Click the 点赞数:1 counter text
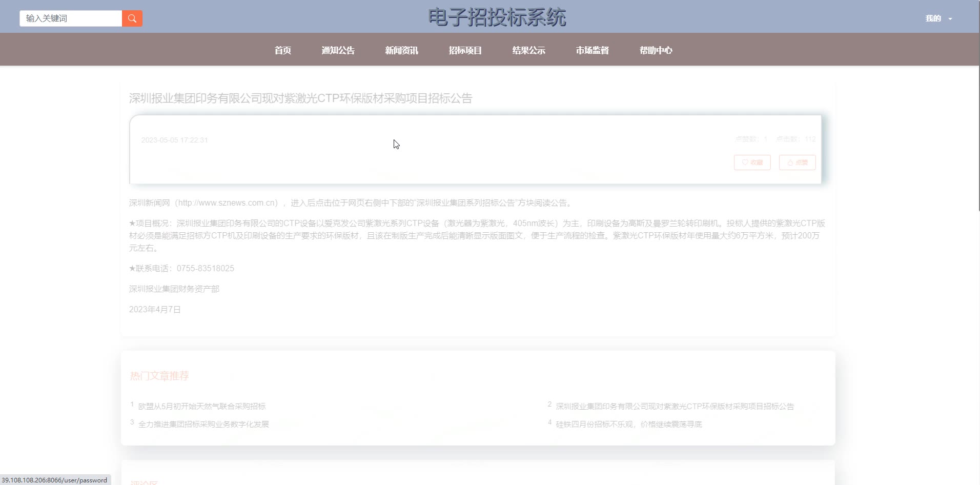Viewport: 980px width, 485px height. pos(751,139)
